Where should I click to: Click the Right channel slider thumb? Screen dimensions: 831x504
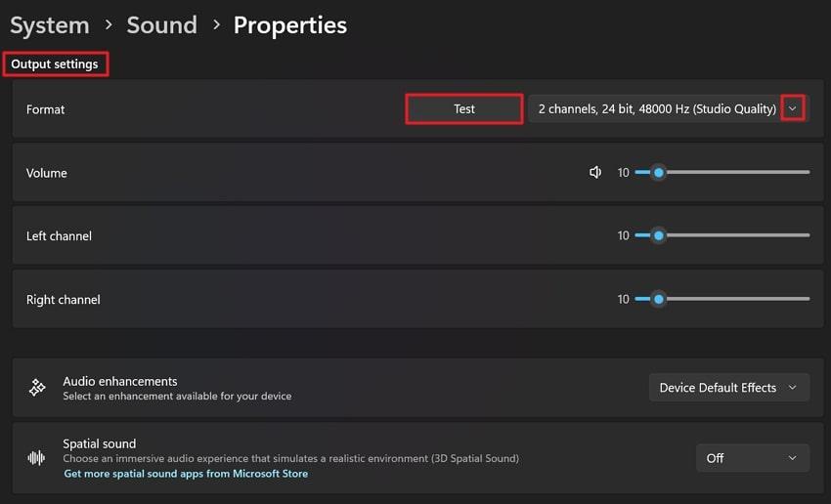pyautogui.click(x=658, y=299)
